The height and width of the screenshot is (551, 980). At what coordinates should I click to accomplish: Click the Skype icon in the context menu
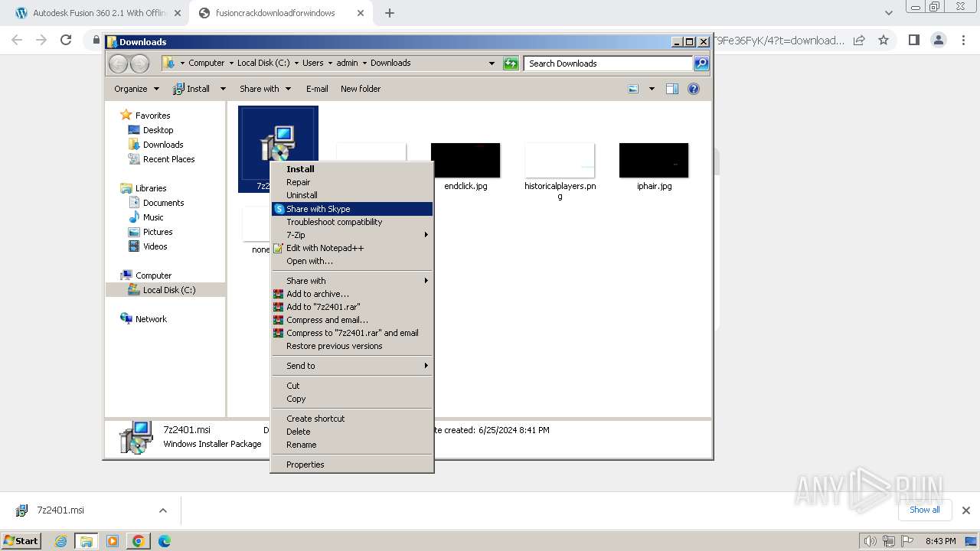(x=279, y=209)
